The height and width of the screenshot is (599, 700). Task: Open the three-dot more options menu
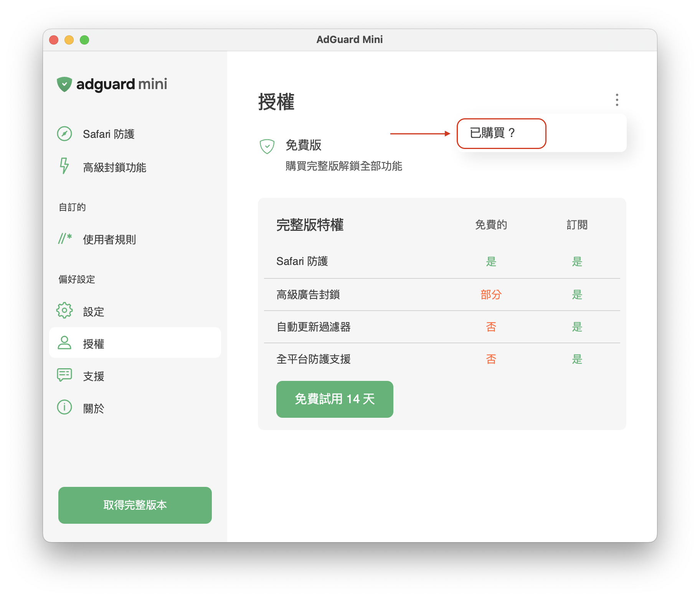(617, 100)
